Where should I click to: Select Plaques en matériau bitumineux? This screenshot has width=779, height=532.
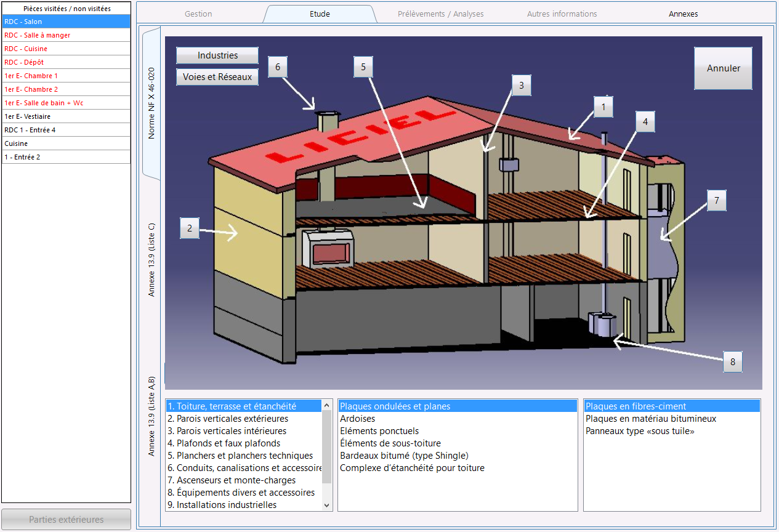point(672,419)
